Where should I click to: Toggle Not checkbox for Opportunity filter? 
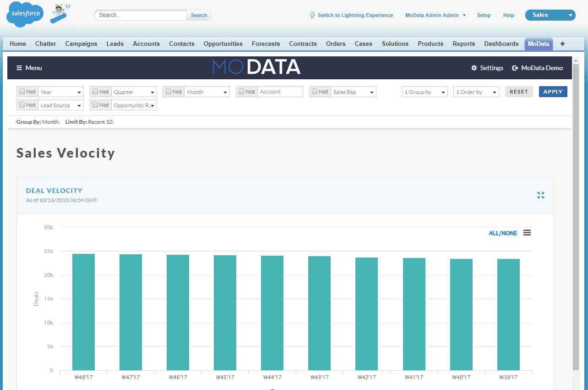(x=95, y=104)
